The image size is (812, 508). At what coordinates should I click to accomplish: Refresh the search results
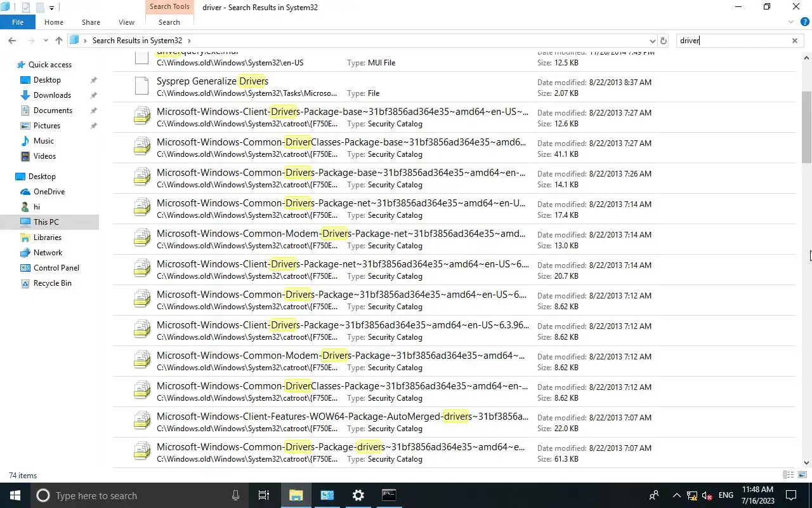(x=664, y=41)
